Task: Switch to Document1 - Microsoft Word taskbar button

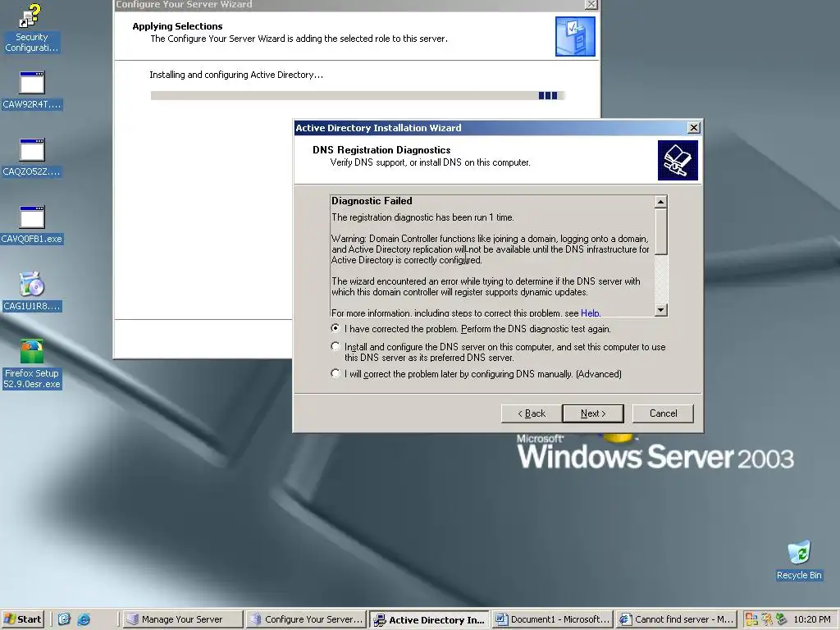Action: coord(553,619)
